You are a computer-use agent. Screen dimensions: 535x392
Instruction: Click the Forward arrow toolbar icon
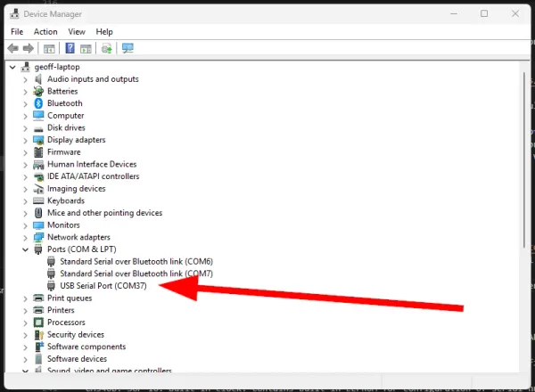point(29,48)
